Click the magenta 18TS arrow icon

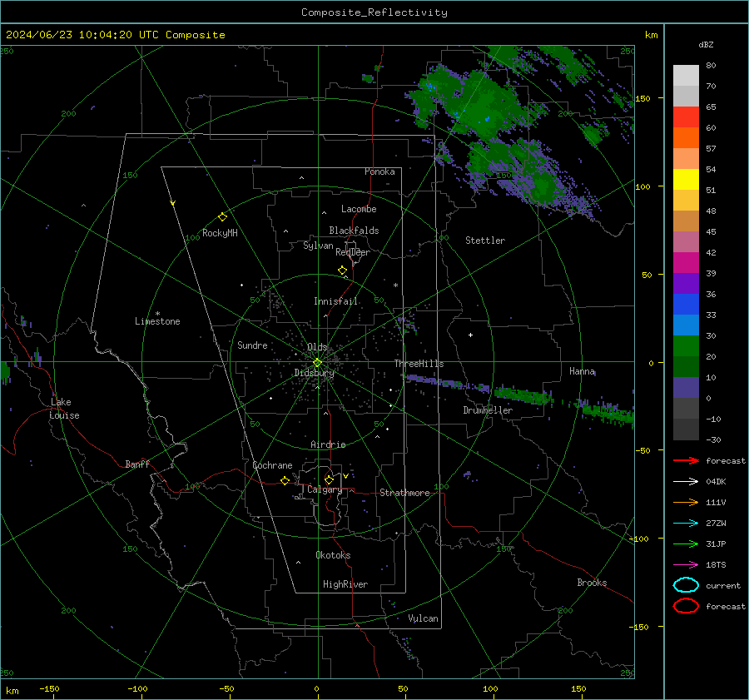tap(686, 565)
